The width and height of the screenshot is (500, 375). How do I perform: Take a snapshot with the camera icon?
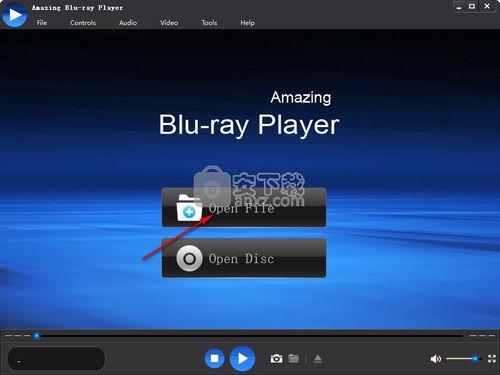pyautogui.click(x=276, y=359)
